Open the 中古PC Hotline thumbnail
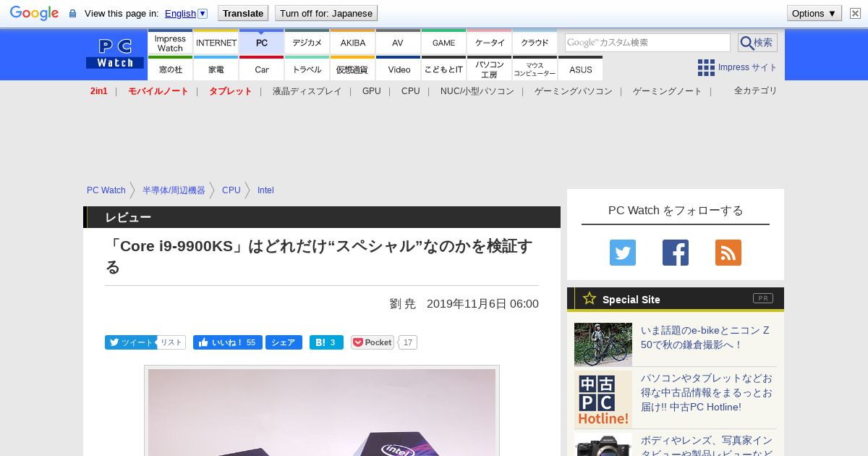Viewport: 868px width, 456px height. 603,400
